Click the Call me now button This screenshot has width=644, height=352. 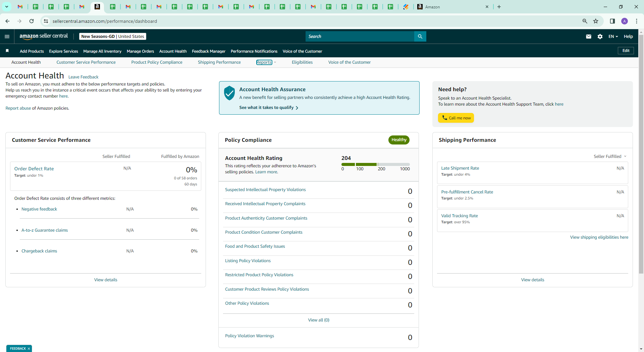(456, 118)
